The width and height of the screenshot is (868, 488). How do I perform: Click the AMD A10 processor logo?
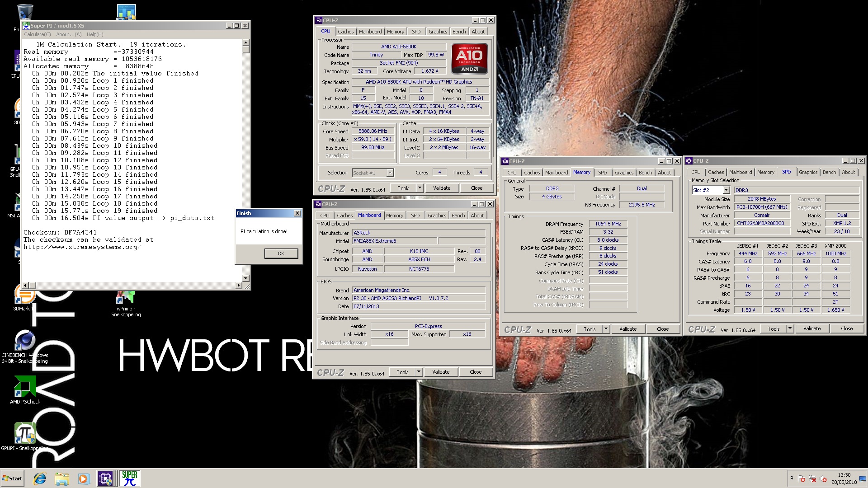tap(470, 58)
